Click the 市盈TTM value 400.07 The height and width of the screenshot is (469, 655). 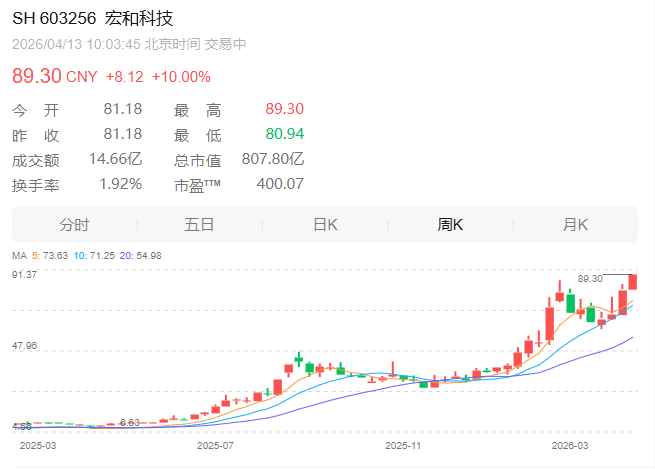click(x=280, y=184)
